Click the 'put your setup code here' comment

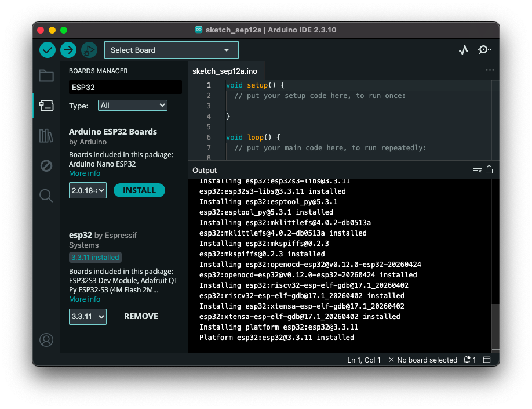320,96
